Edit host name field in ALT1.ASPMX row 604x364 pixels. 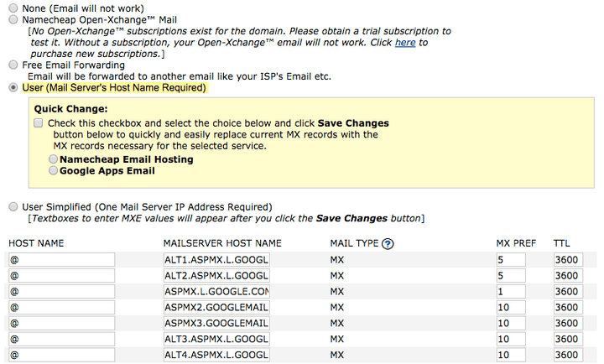(x=61, y=260)
